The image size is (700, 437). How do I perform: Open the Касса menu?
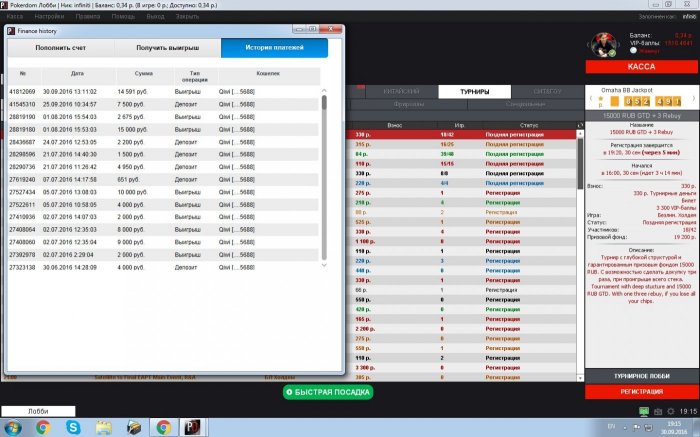pyautogui.click(x=15, y=17)
